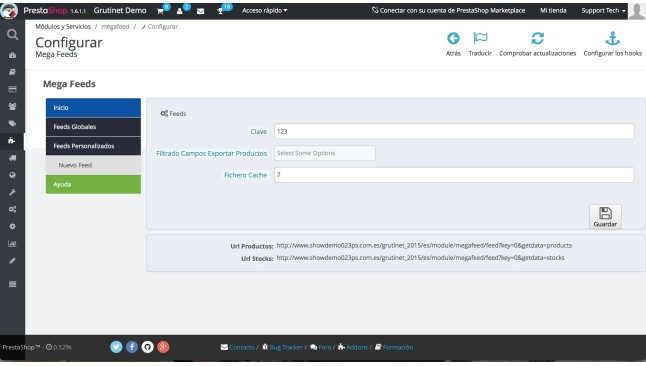Select Inicio tab in Mega Feeds
This screenshot has width=646, height=366.
point(93,108)
